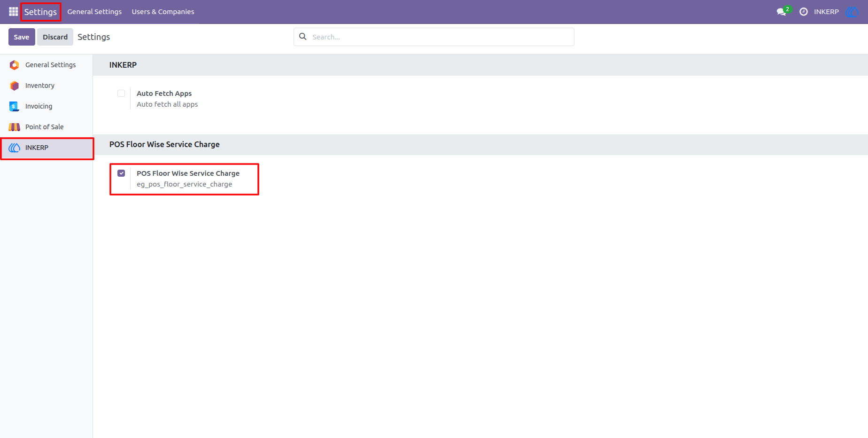Click the Point of Sale sidebar icon

15,127
